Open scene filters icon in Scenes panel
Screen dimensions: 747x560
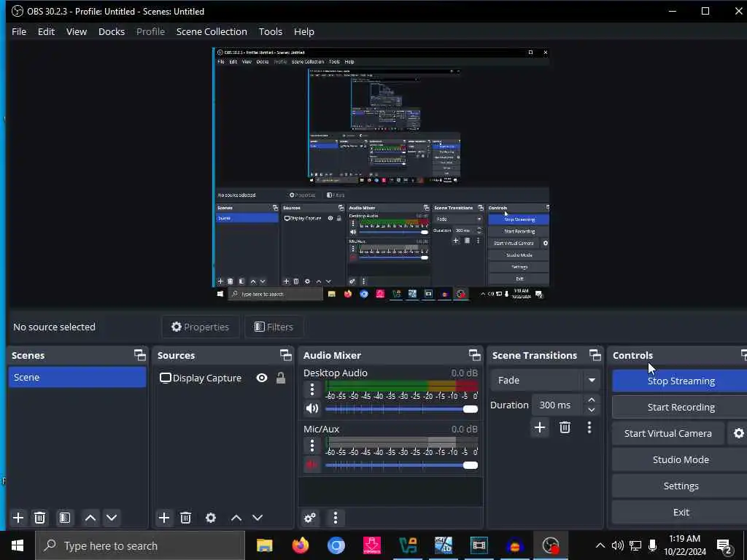(65, 518)
